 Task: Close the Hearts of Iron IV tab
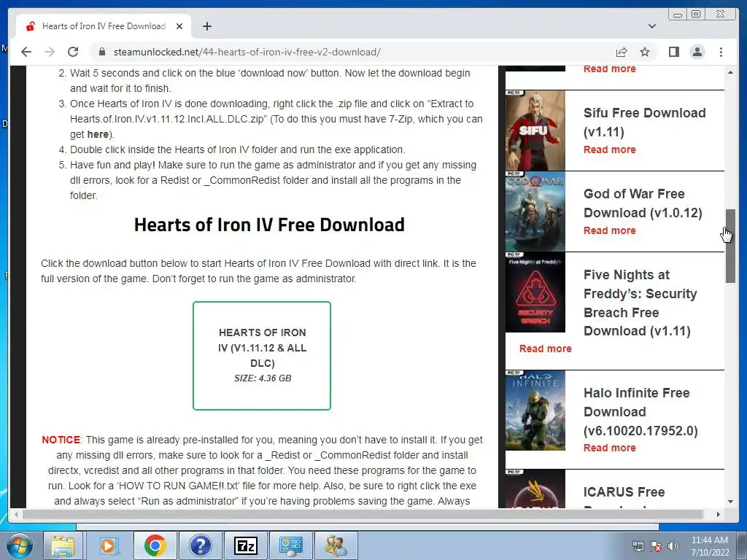click(x=179, y=26)
